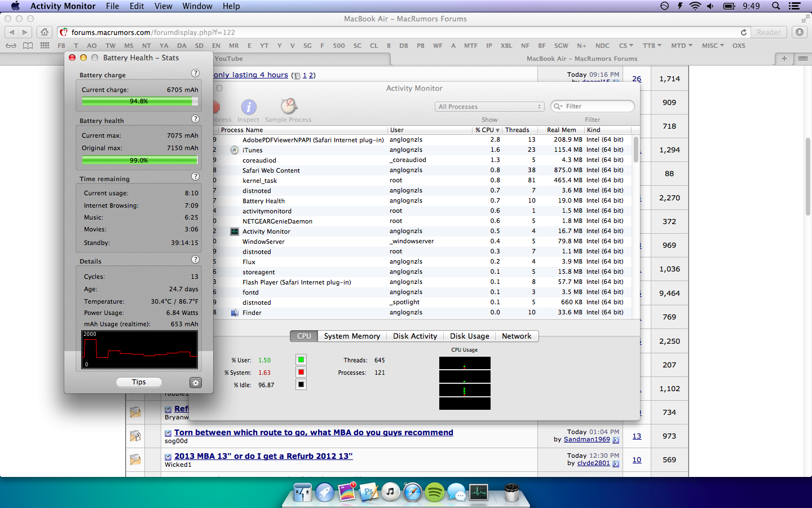
Task: Open All Processes dropdown in Activity Monitor
Action: coord(489,107)
